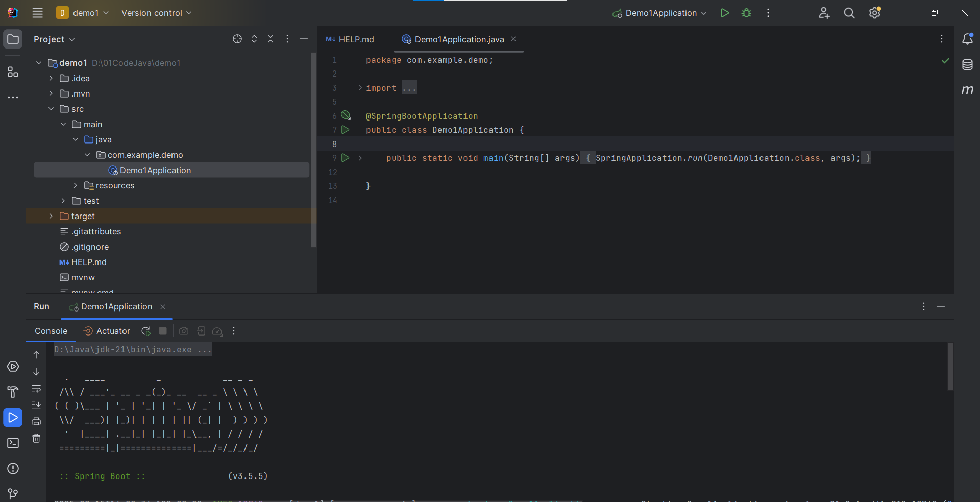Collapse the com.example.demo package
Screen dimensions: 980x502
87,155
